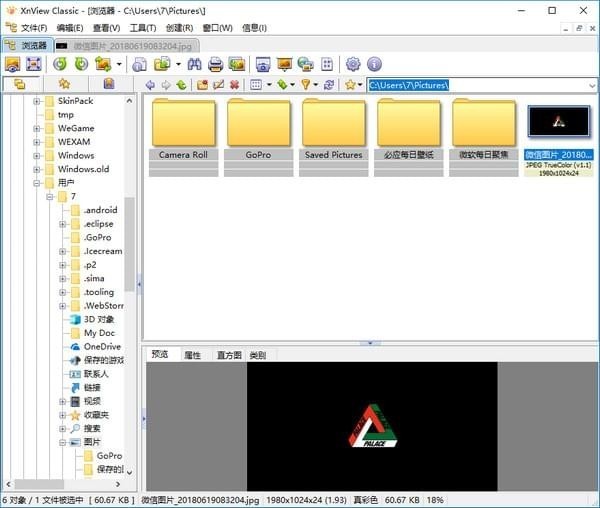Click the slideshow toolbar icon
The height and width of the screenshot is (508, 600).
click(285, 64)
